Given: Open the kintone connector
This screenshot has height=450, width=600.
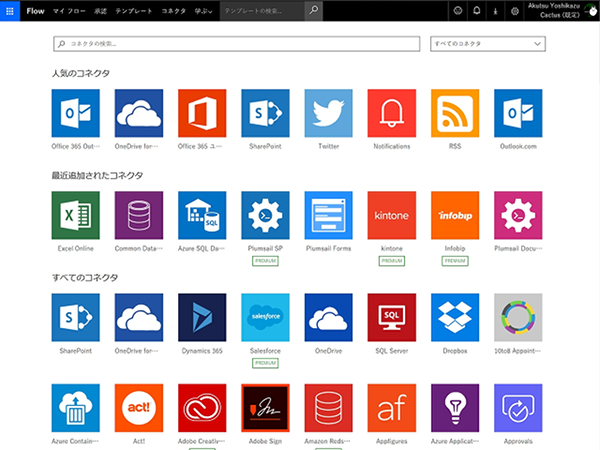Looking at the screenshot, I should (x=391, y=215).
